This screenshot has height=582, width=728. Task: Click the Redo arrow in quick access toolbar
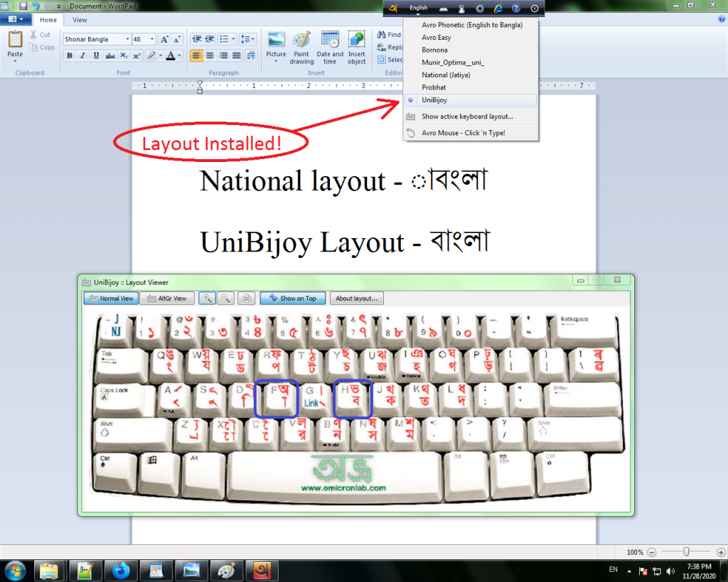pyautogui.click(x=48, y=6)
